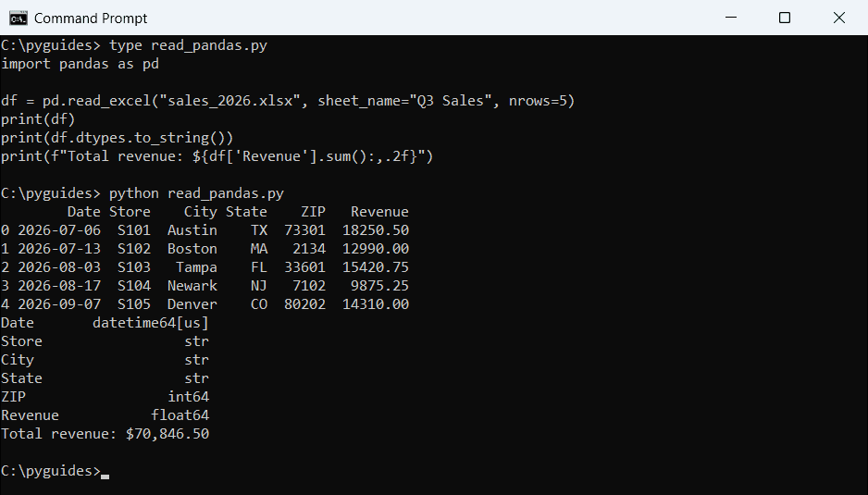Click the 'print(df.dtypes.to_string())' line

tap(118, 138)
